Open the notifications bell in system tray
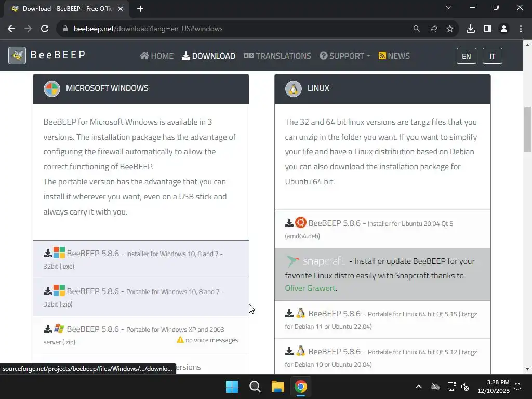The height and width of the screenshot is (399, 532). click(518, 387)
